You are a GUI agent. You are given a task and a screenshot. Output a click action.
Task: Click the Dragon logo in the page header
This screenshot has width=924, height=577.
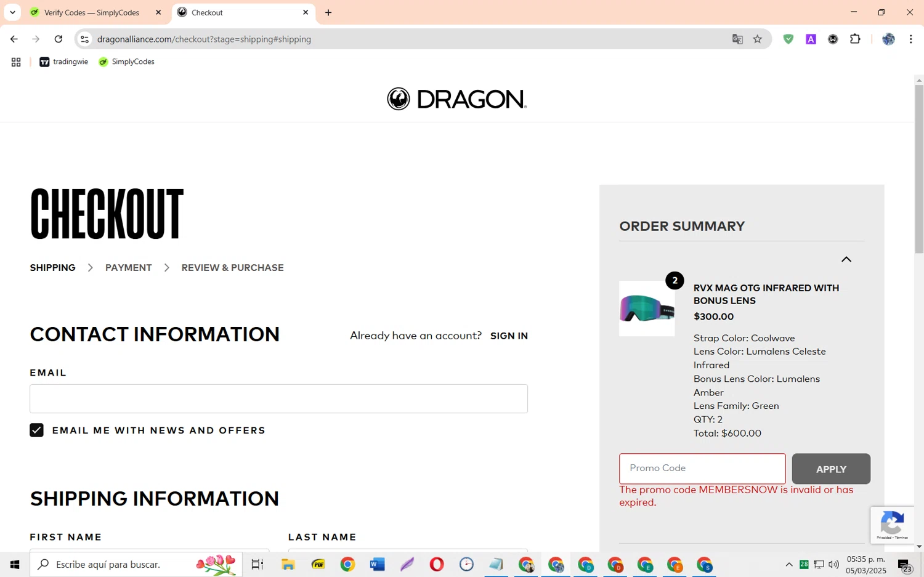456,99
